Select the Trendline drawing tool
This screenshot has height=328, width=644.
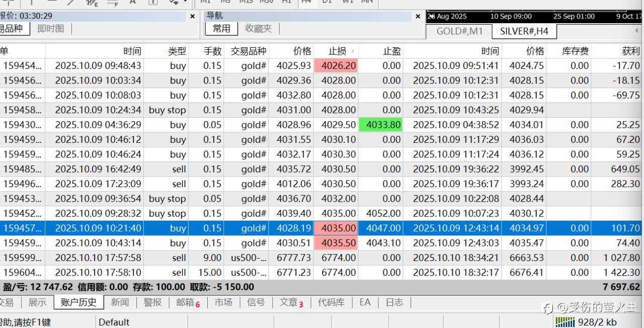point(70,4)
